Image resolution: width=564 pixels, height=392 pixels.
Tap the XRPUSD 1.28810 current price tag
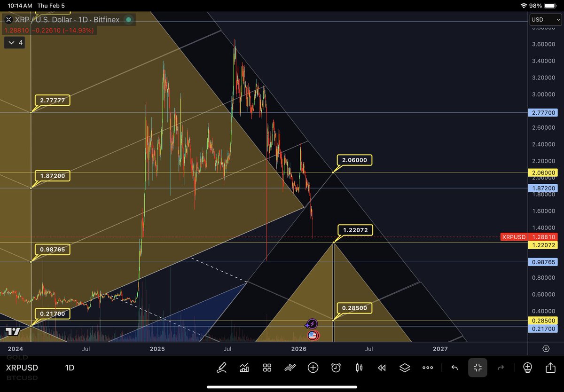pos(528,237)
